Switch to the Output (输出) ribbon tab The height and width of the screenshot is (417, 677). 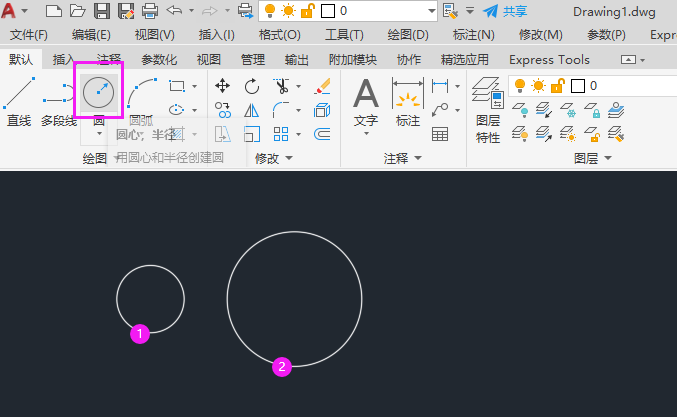pyautogui.click(x=297, y=60)
